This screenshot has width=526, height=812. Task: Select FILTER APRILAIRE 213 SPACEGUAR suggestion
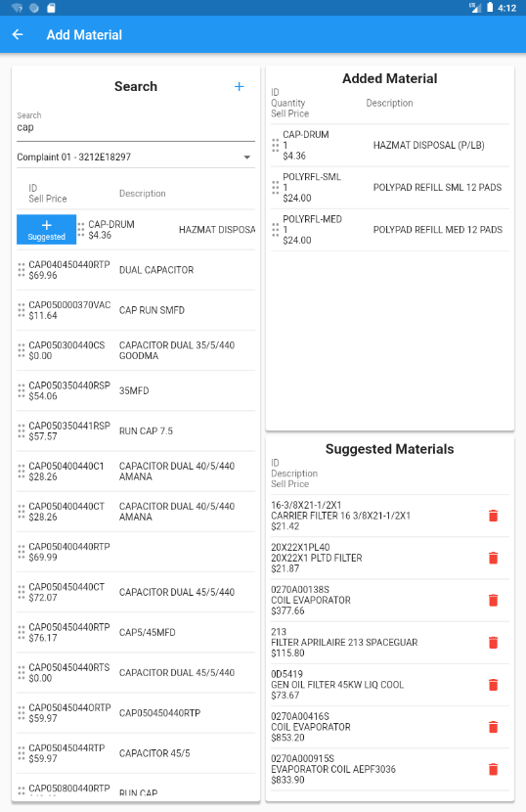(344, 643)
